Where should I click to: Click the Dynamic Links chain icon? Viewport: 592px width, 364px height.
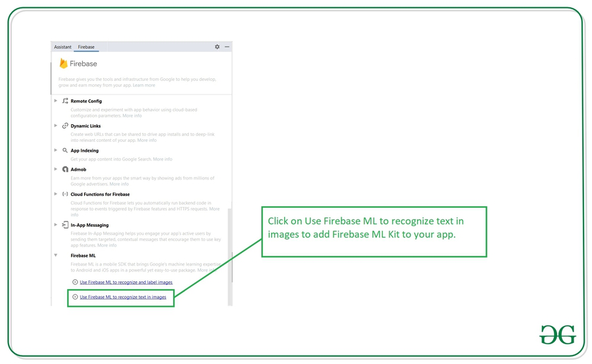(65, 125)
